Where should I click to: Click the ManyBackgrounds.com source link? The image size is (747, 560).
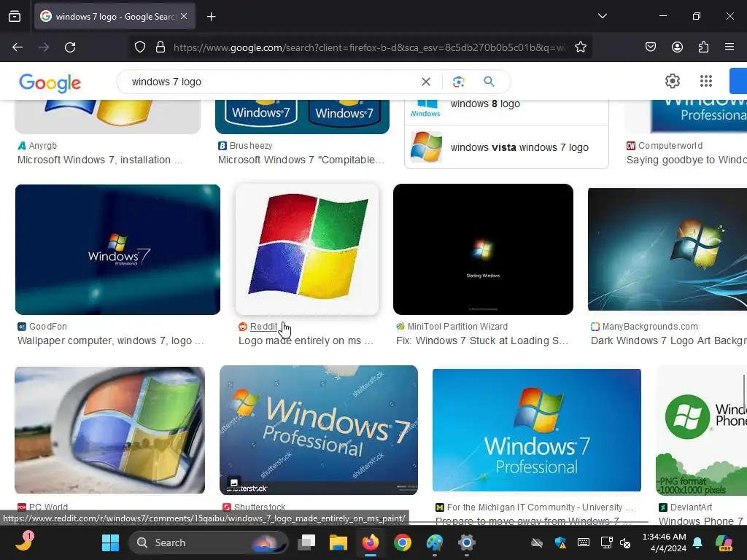pos(650,327)
